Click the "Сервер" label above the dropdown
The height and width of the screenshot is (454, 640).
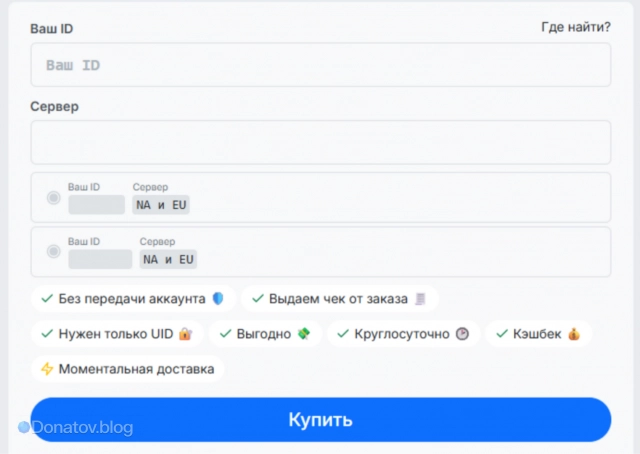click(x=55, y=107)
